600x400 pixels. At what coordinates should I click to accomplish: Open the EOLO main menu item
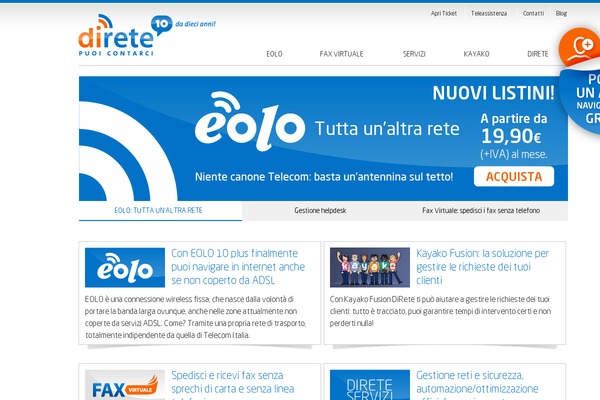pyautogui.click(x=274, y=54)
